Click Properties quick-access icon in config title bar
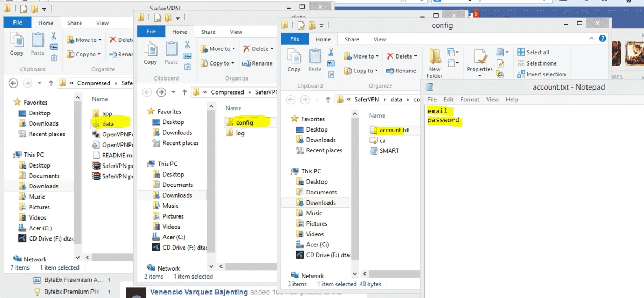The width and height of the screenshot is (644, 298). point(301,26)
